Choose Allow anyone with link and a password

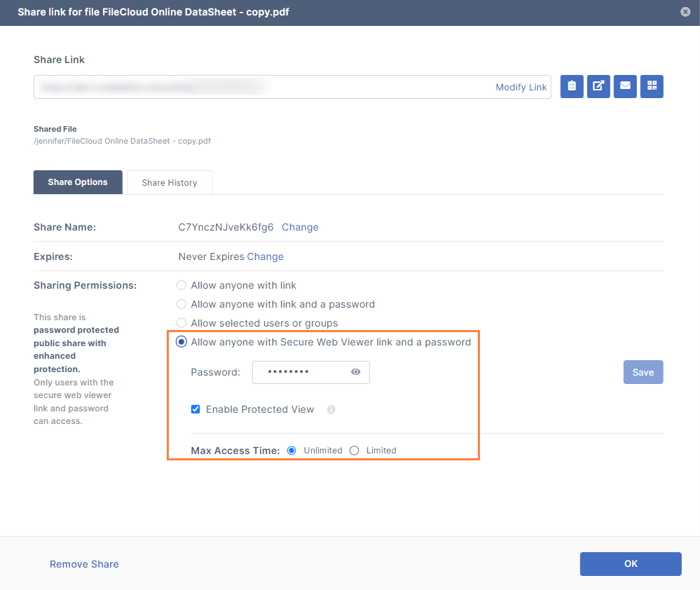tap(181, 304)
